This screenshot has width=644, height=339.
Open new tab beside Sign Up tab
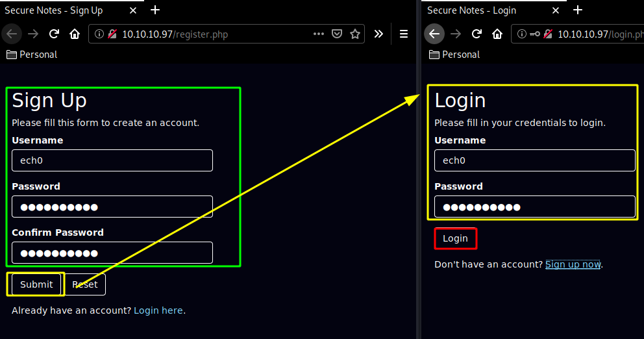coord(155,10)
